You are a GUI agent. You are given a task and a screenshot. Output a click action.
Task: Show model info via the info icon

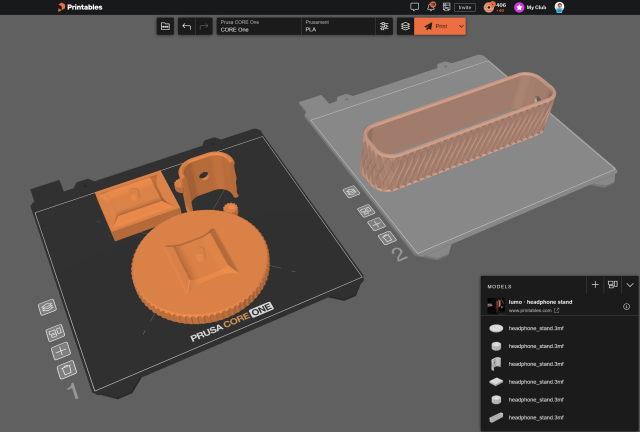coord(627,307)
